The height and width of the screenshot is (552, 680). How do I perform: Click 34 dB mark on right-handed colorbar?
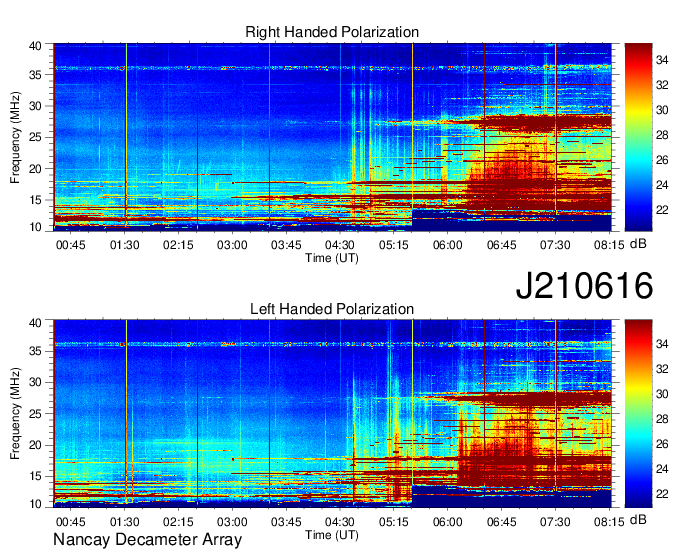662,60
